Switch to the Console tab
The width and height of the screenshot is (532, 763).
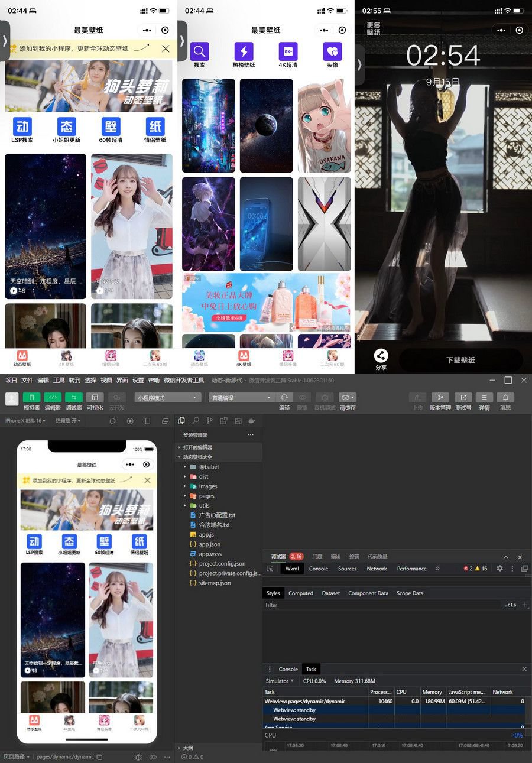pyautogui.click(x=318, y=569)
